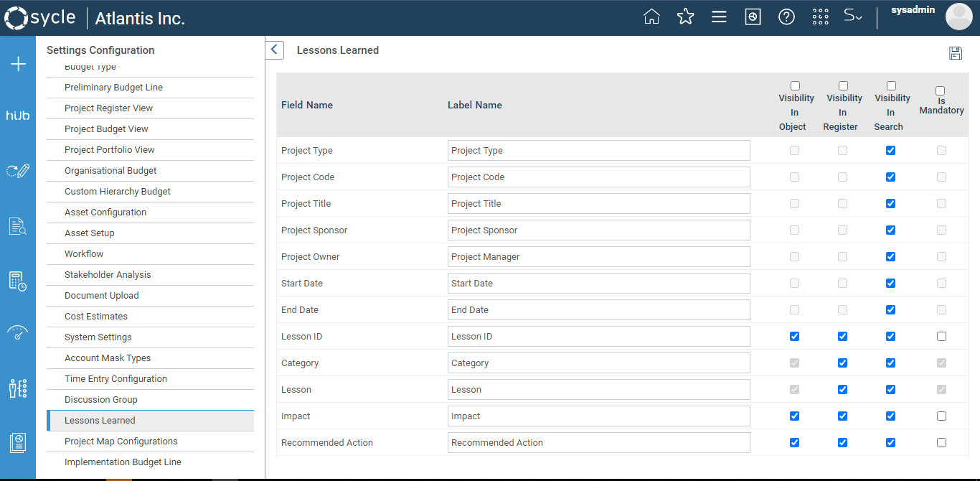Viewport: 980px width, 481px height.
Task: Open System Settings item
Action: 150,337
